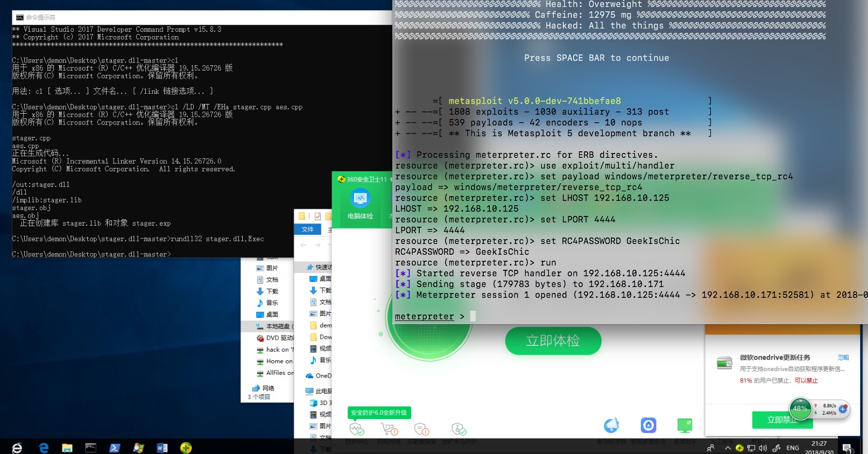Open Internet Explorer from the taskbar
Screen dimensions: 868x454
click(x=17, y=448)
